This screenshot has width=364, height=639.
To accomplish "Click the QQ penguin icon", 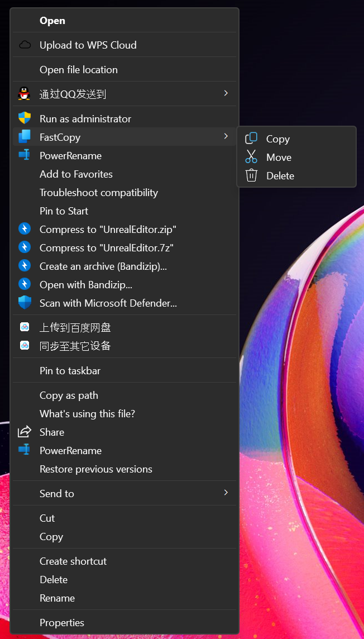I will pos(25,94).
